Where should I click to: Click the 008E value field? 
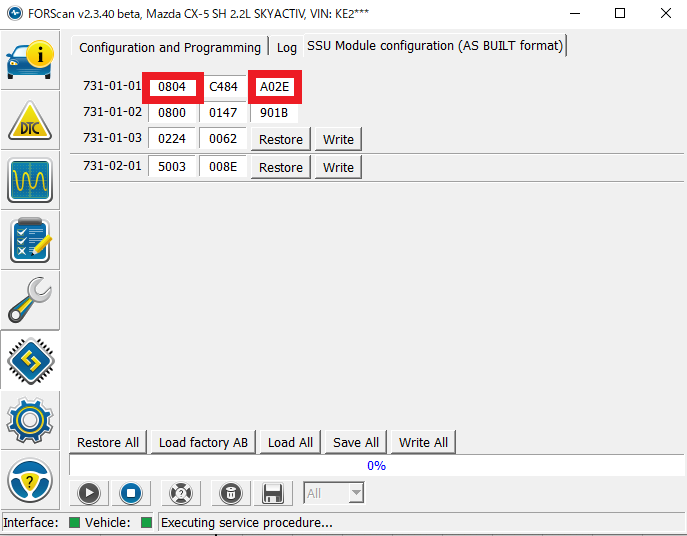(223, 167)
